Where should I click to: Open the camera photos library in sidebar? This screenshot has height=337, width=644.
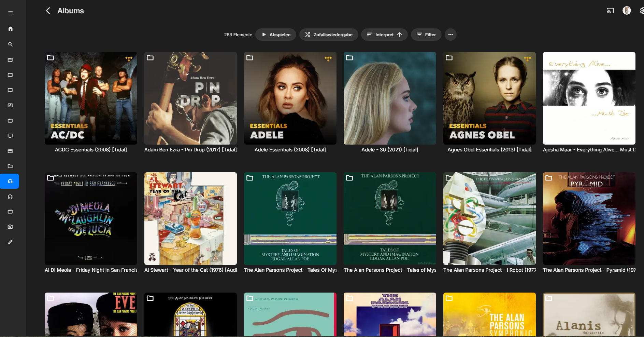10,227
